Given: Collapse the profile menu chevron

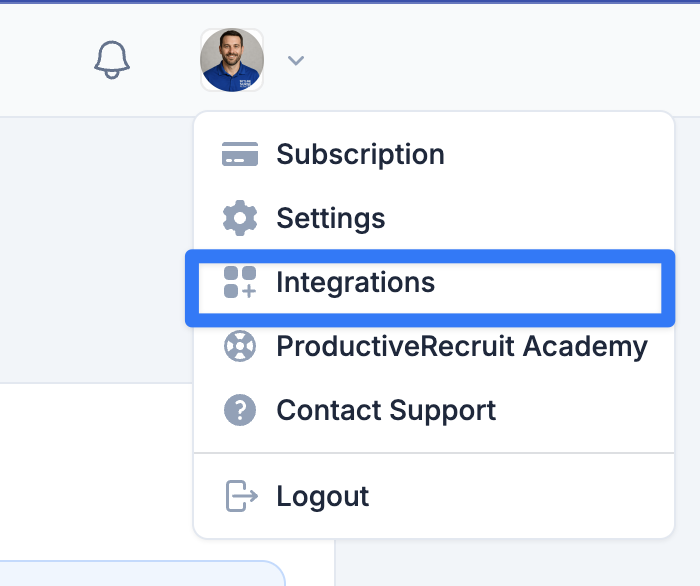Looking at the screenshot, I should click(x=296, y=60).
